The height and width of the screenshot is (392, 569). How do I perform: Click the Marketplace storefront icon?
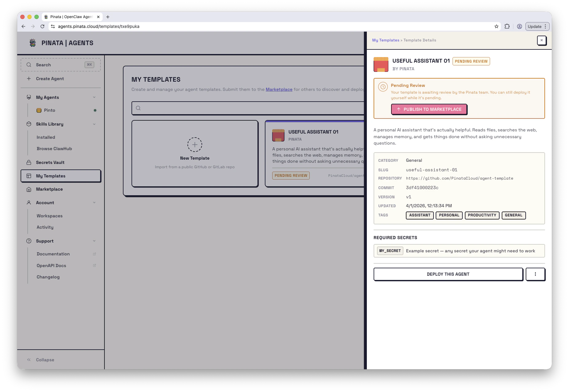click(x=29, y=189)
